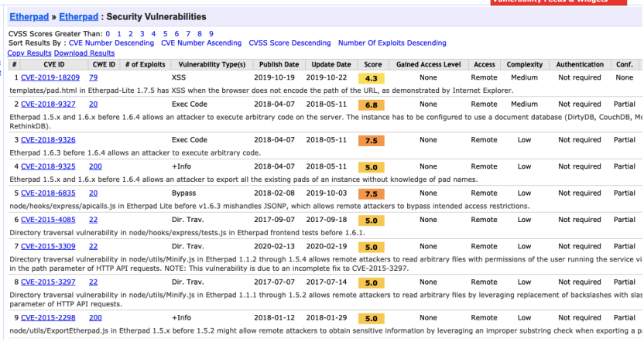Click Download Results link
The image size is (644, 342).
coord(84,53)
